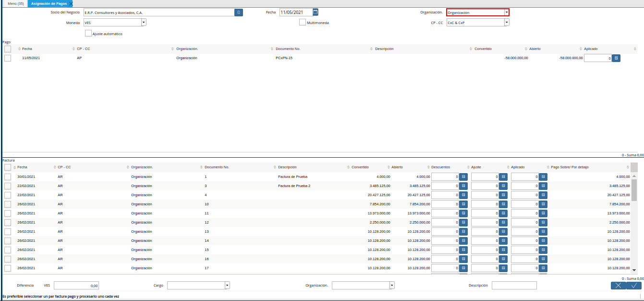Screen dimensions: 644x301
Task: Click the cancel X button at bottom
Action: [x=618, y=286]
